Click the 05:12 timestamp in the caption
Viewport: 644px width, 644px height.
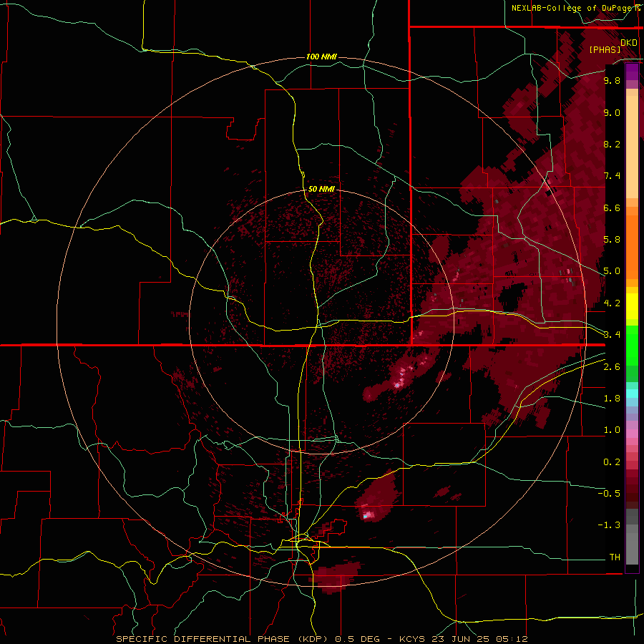pyautogui.click(x=512, y=639)
